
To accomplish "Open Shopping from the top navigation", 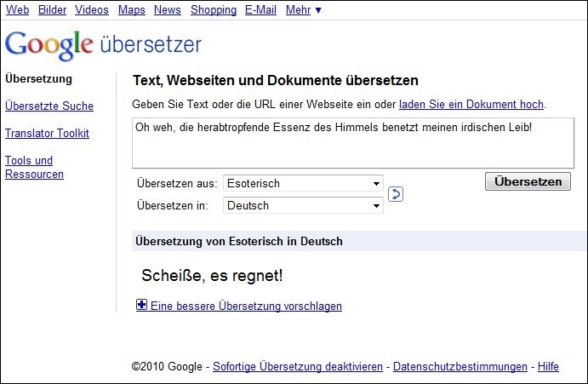I will pyautogui.click(x=213, y=10).
